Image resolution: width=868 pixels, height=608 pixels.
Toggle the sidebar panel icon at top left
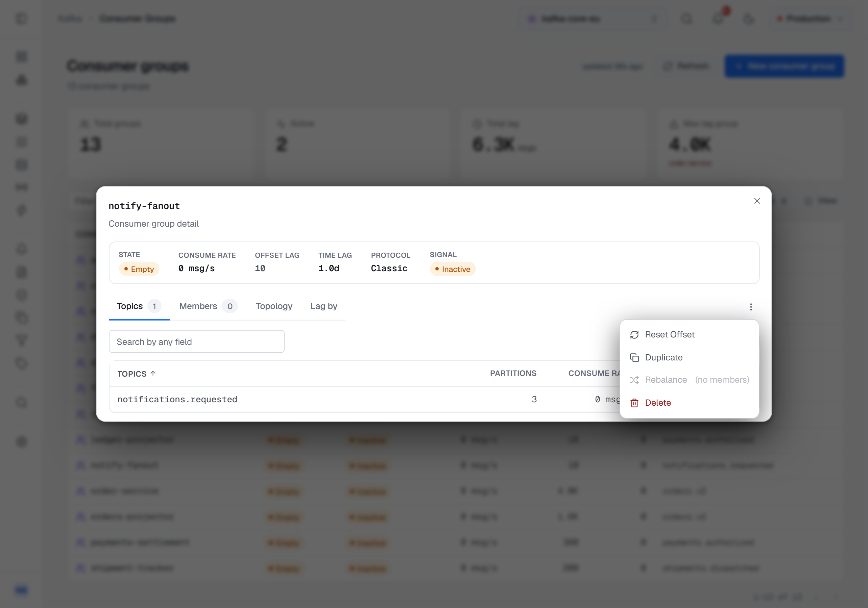(x=22, y=19)
